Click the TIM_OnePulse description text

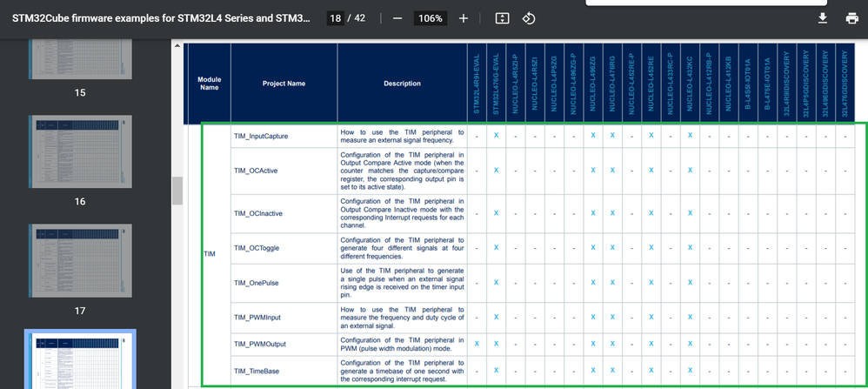click(402, 283)
